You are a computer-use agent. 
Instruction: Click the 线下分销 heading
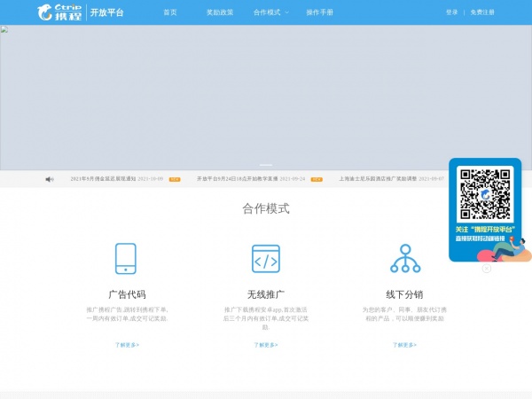click(404, 294)
